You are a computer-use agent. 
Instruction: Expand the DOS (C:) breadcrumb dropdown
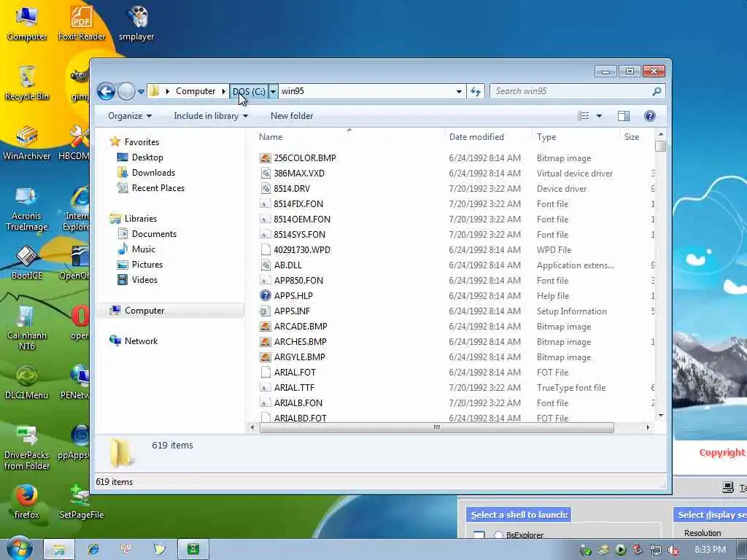tap(273, 91)
